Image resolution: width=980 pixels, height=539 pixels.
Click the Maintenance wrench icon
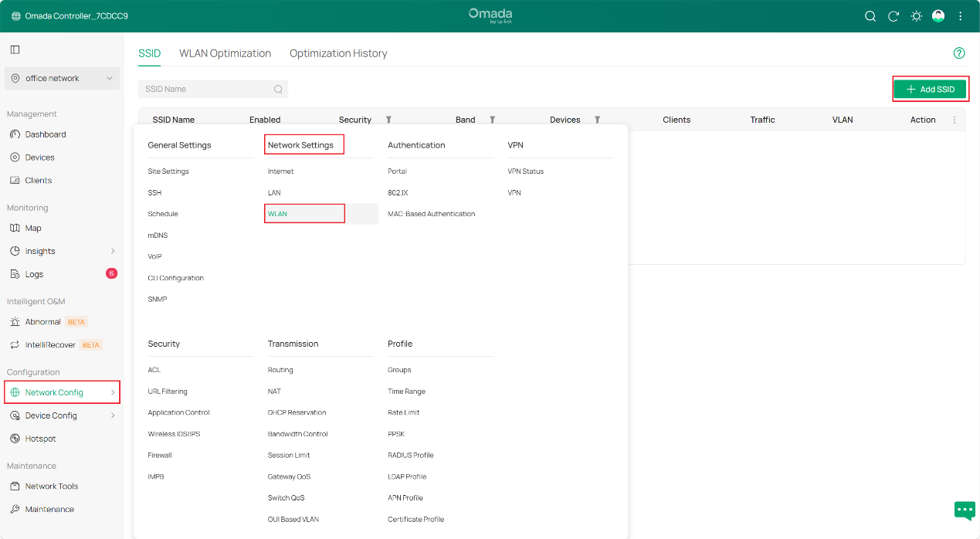(15, 510)
